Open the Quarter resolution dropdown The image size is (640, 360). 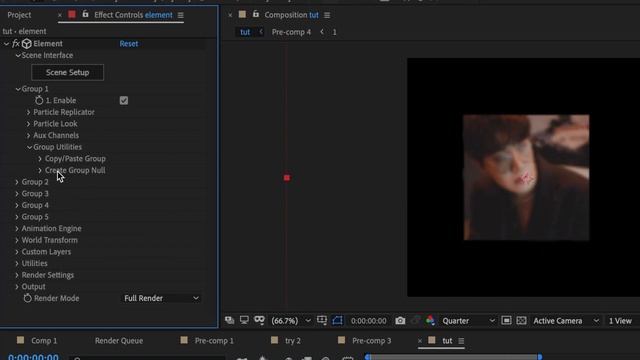pos(468,321)
